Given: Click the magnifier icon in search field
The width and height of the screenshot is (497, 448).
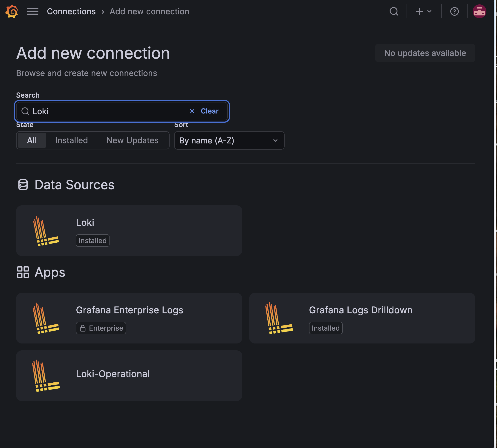Looking at the screenshot, I should coord(25,111).
